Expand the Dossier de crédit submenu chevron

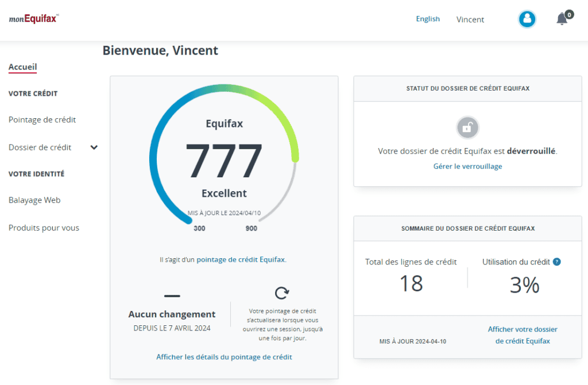tap(94, 147)
